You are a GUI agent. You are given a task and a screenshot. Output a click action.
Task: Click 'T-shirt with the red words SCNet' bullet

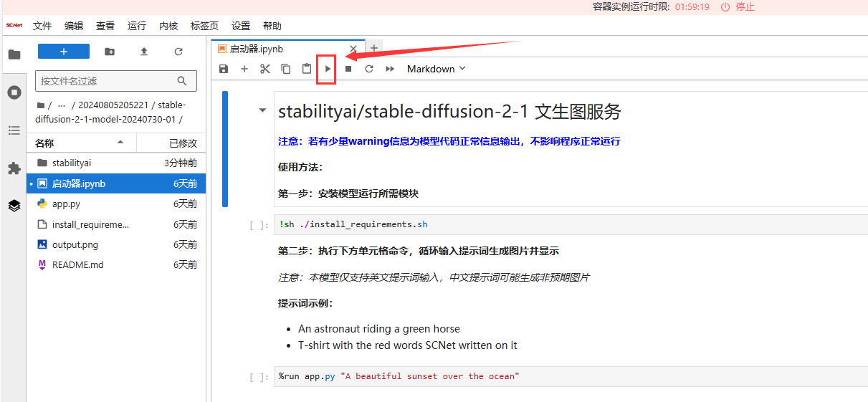[x=408, y=345]
